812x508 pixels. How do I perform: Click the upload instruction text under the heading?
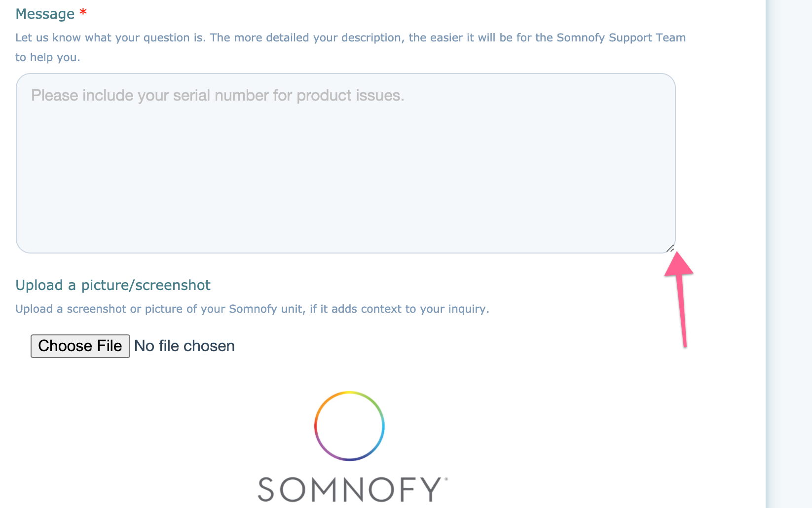[252, 309]
